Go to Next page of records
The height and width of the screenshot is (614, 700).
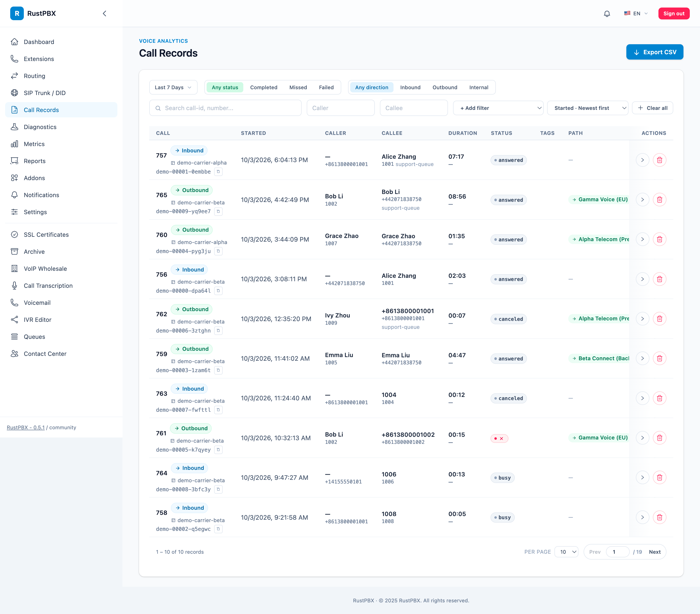coord(655,552)
